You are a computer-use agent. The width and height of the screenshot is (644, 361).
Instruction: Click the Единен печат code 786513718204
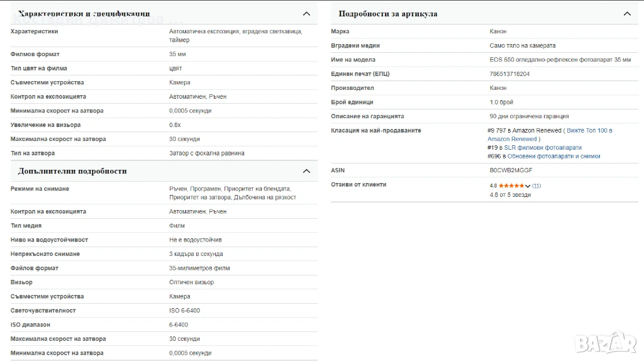(509, 74)
